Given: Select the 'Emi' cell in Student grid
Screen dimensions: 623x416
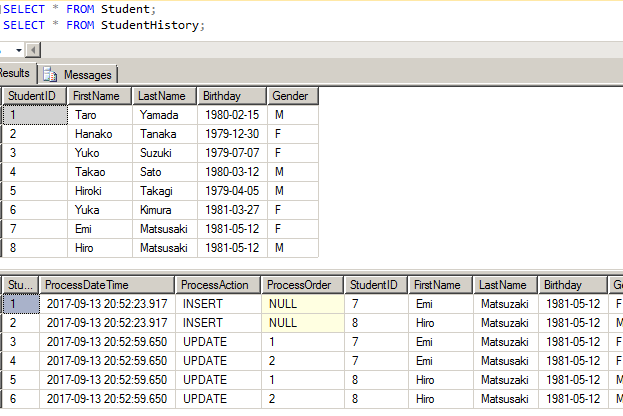Looking at the screenshot, I should click(100, 229).
